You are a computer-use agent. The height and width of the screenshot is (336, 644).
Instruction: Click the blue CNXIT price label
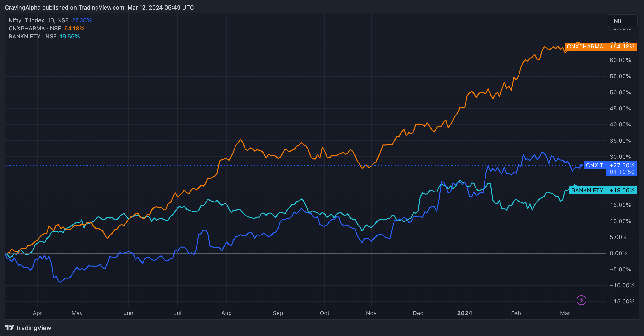tap(594, 165)
